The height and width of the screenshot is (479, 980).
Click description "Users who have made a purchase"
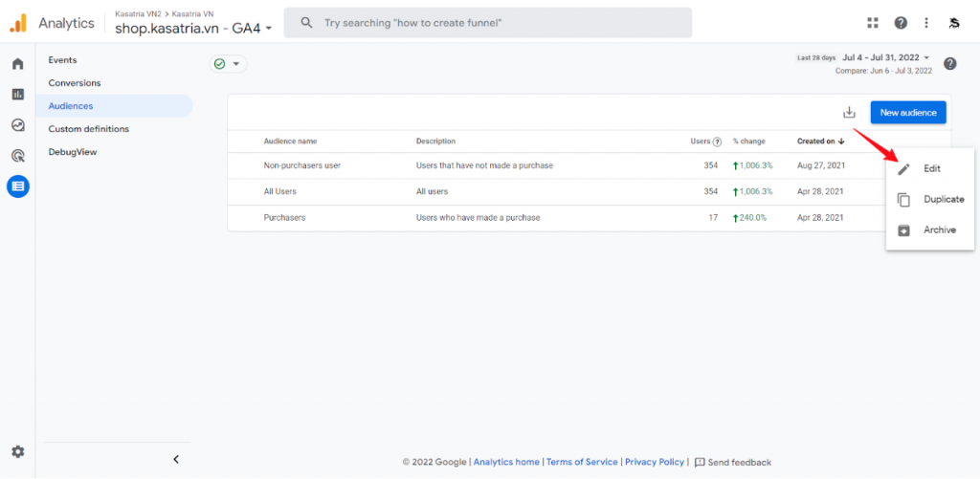479,218
